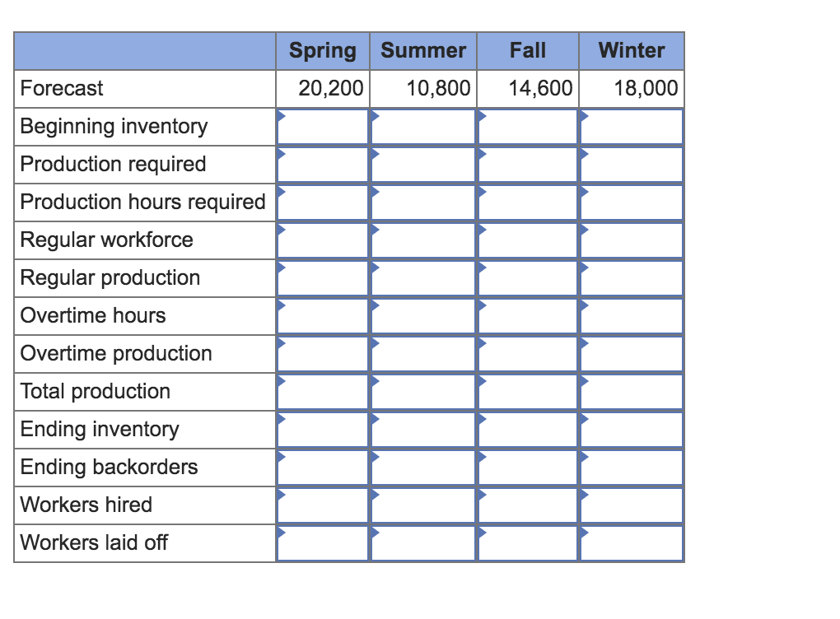Click the Beginning inventory input cell under Summer
This screenshot has height=619, width=840.
pyautogui.click(x=422, y=126)
